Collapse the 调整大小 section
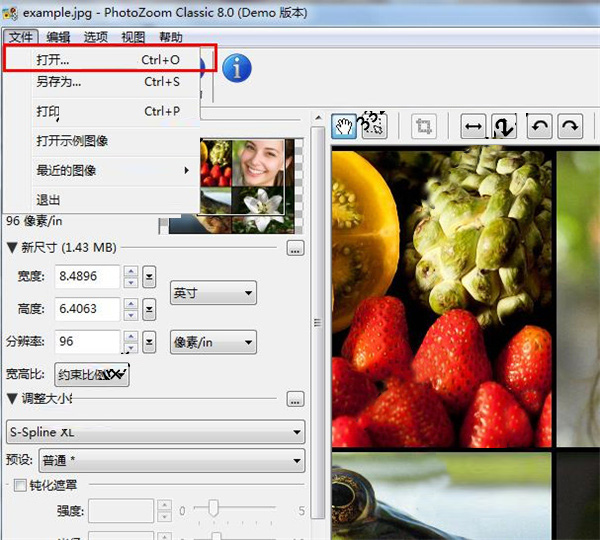 click(12, 399)
